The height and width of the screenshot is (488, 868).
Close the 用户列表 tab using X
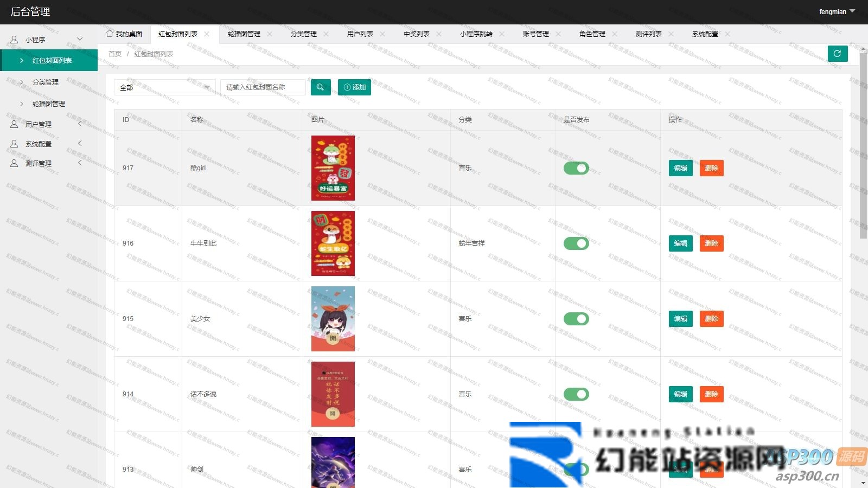click(382, 34)
